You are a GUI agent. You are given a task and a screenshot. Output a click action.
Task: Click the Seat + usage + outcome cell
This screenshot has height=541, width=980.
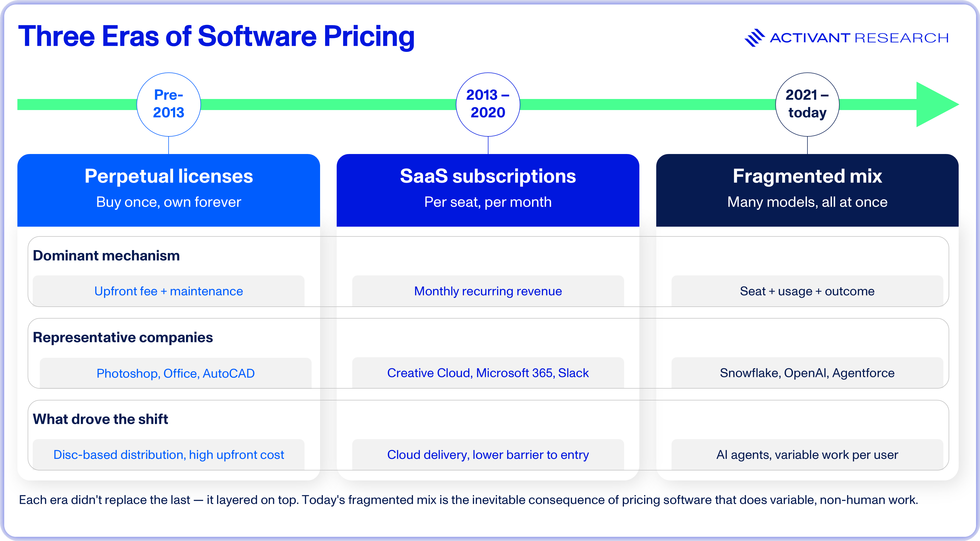807,291
